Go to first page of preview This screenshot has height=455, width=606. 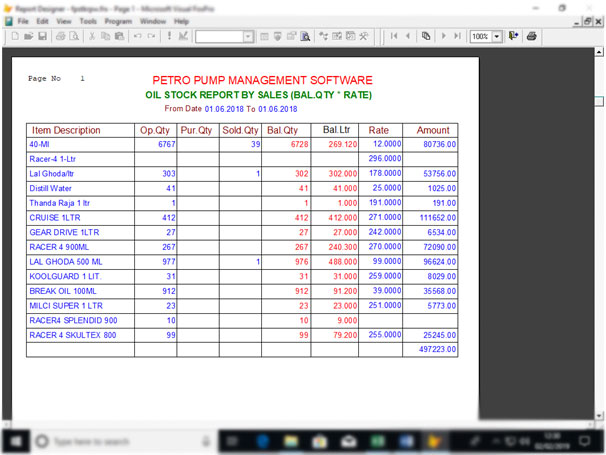(x=394, y=36)
